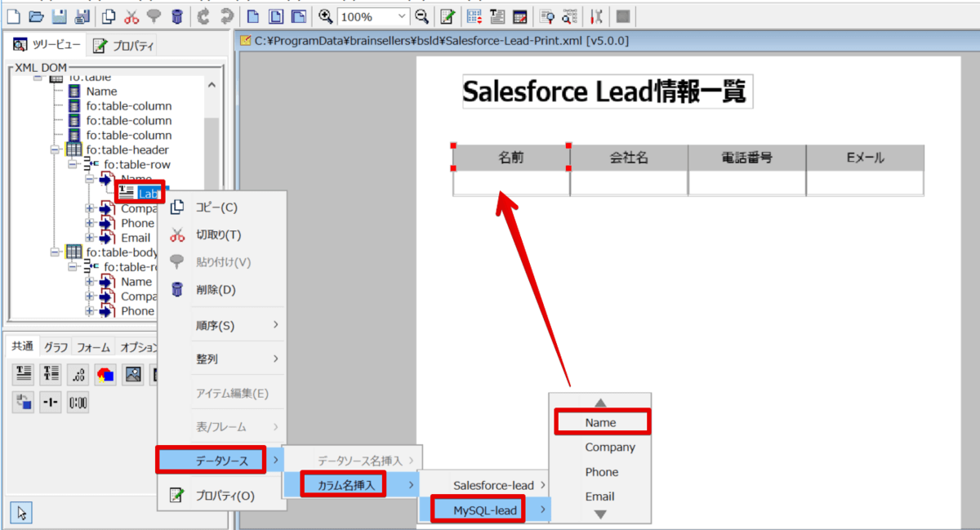980x530 pixels.
Task: Collapse the fo:table-body tree node
Action: [x=56, y=252]
